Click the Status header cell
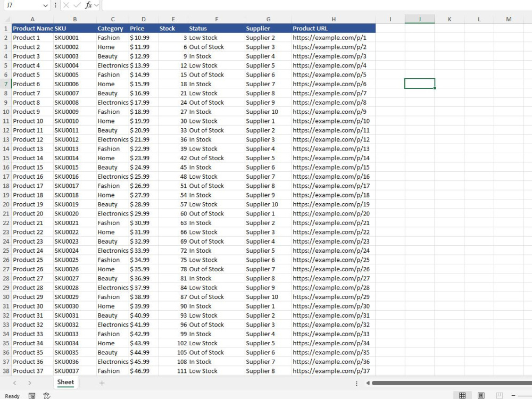The width and height of the screenshot is (532, 399). coord(217,29)
